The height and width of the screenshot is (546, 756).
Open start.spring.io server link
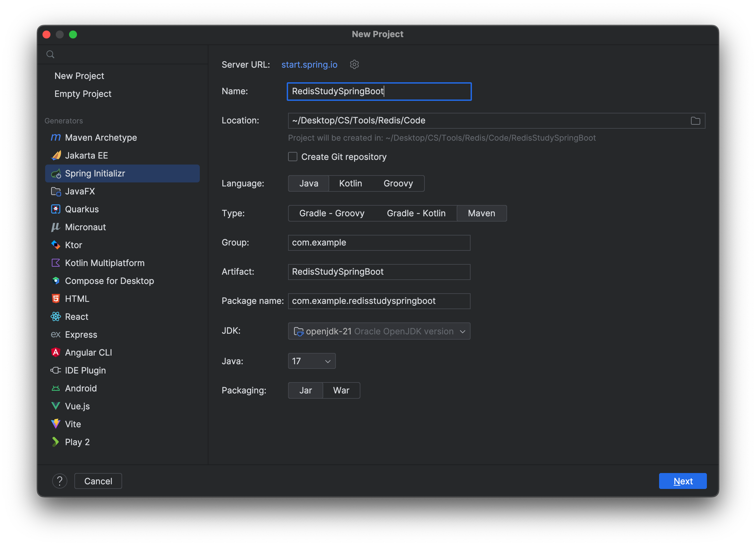point(309,65)
